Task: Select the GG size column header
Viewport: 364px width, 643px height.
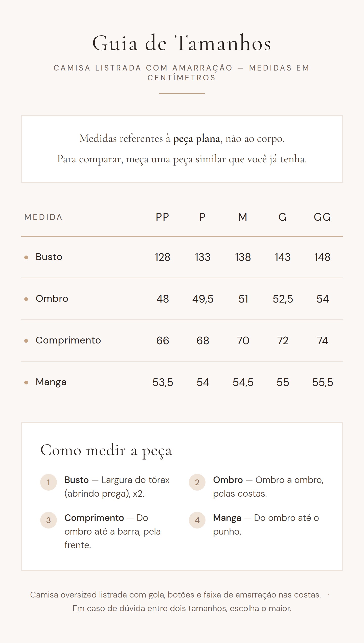Action: tap(322, 217)
